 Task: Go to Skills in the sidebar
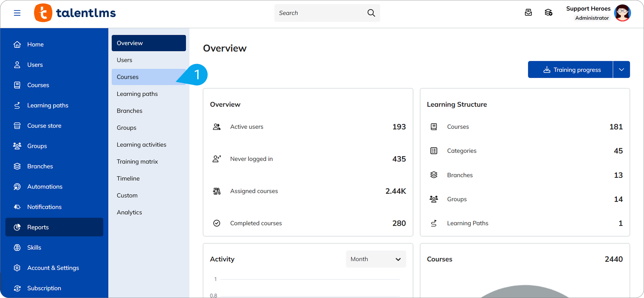[34, 247]
